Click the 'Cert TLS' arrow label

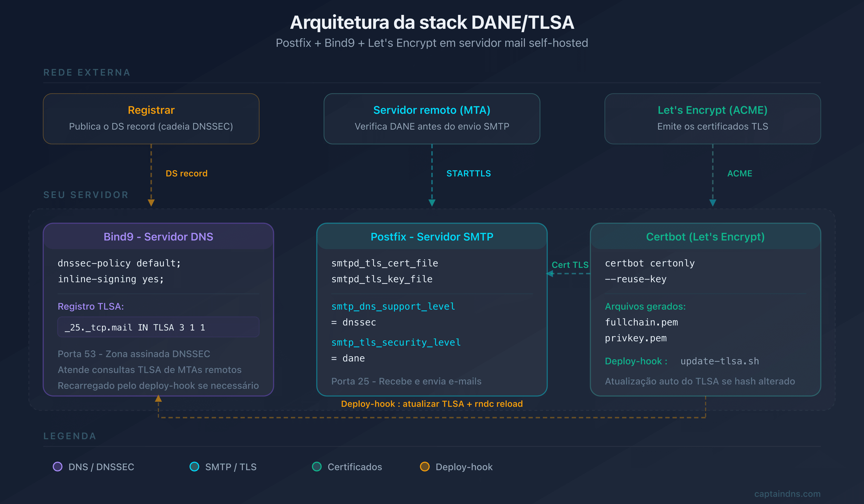[x=570, y=265]
